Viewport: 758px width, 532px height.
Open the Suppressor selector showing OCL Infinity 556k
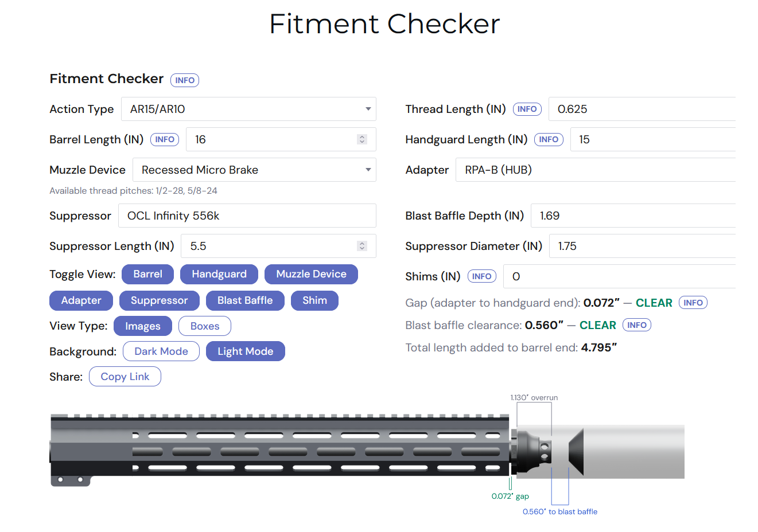pos(247,216)
